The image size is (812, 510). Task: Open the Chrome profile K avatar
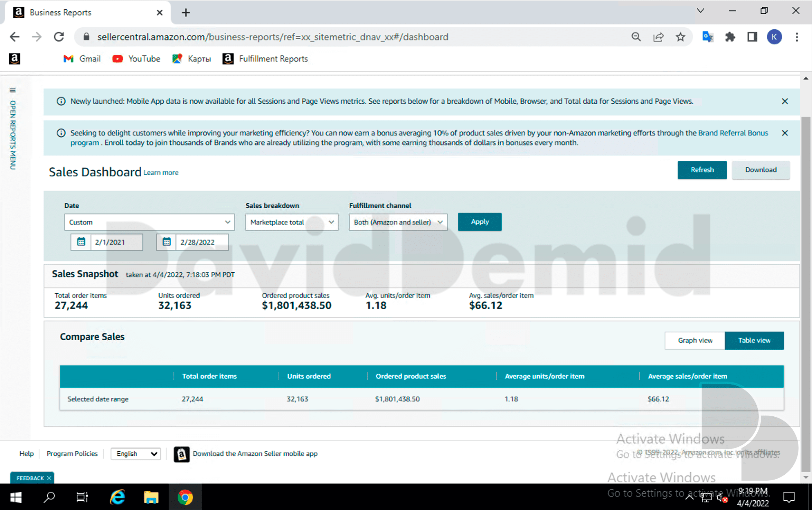tap(774, 37)
